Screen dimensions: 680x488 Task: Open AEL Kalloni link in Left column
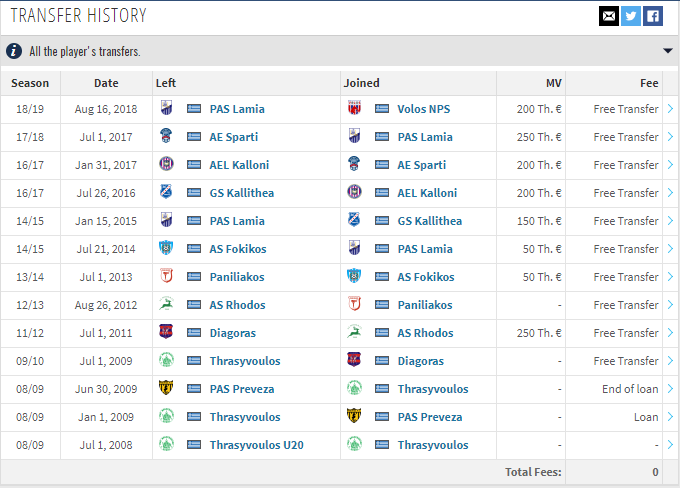pos(239,165)
